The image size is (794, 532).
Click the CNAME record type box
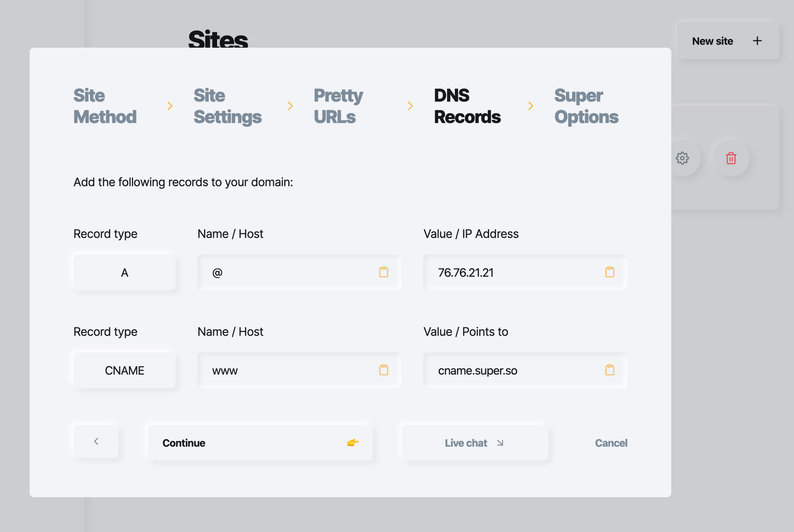tap(124, 370)
